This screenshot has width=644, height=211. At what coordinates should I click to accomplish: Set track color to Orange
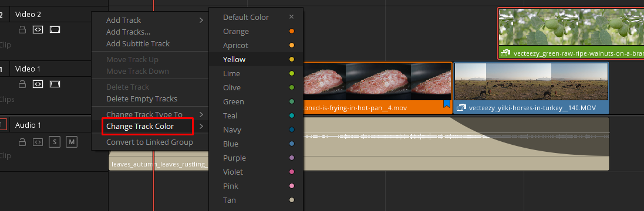click(257, 31)
